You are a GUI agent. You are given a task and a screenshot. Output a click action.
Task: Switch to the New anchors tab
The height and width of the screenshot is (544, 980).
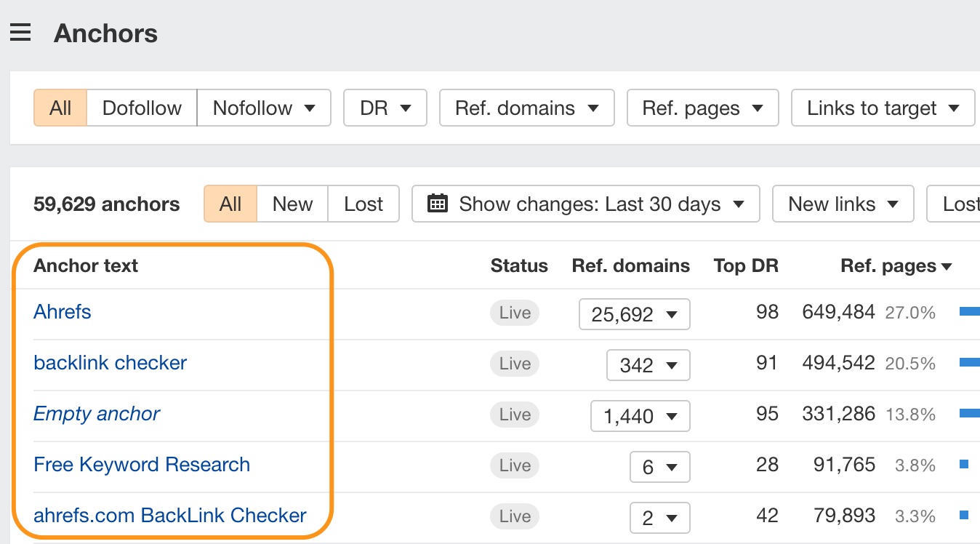[x=292, y=204]
